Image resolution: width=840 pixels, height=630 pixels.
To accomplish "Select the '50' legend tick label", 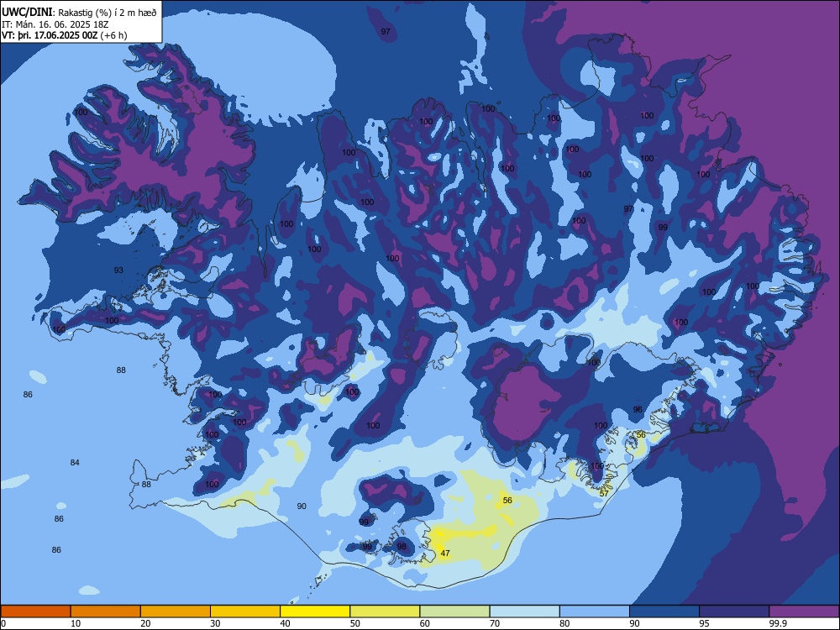I will pos(355,623).
